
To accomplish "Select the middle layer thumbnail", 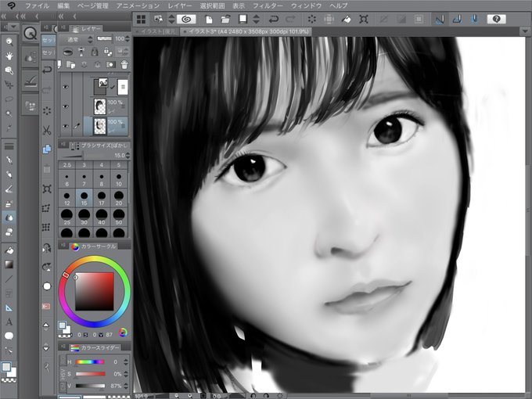I will [x=100, y=106].
